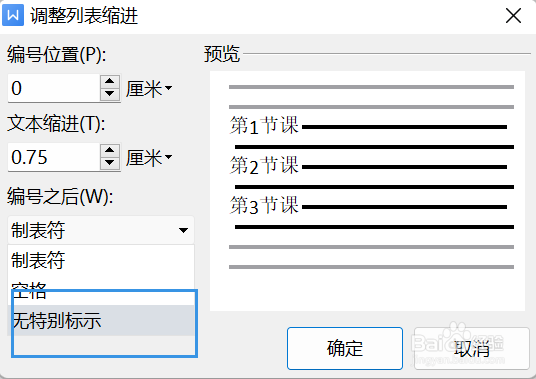Increase the 编号位置 value with up arrow
The height and width of the screenshot is (379, 536).
tap(110, 81)
